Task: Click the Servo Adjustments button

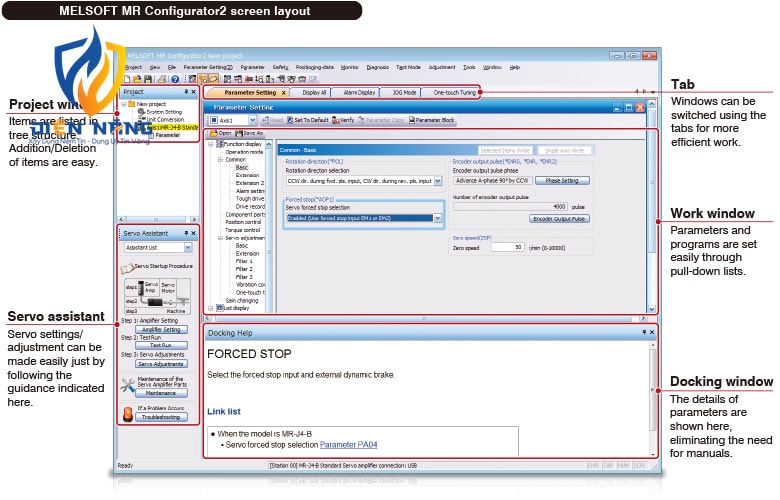Action: (161, 364)
